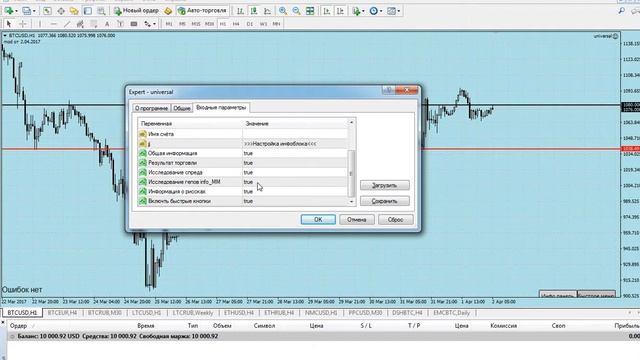Launch MetaEditor from toolbar
Screen dimensions: 640x360
(x=168, y=11)
